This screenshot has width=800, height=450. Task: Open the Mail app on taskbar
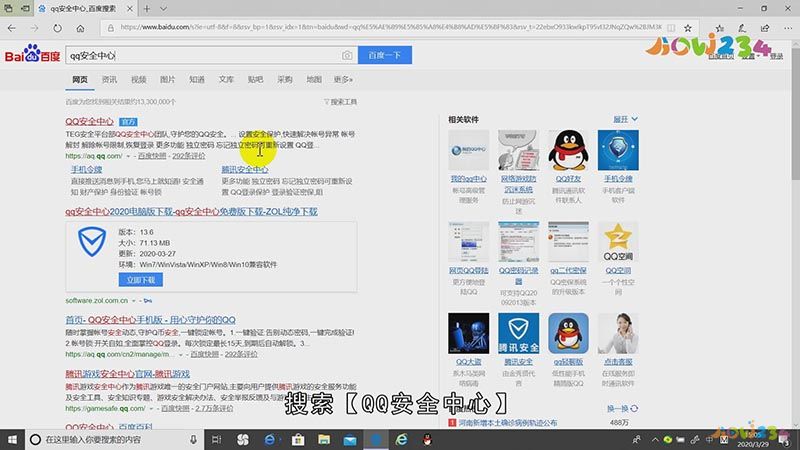pyautogui.click(x=350, y=439)
